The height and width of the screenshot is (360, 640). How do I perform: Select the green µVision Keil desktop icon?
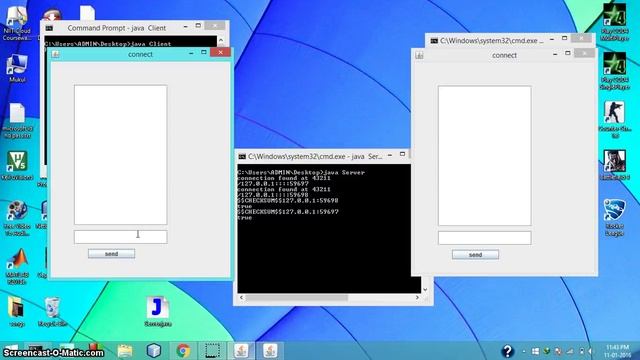(x=17, y=165)
